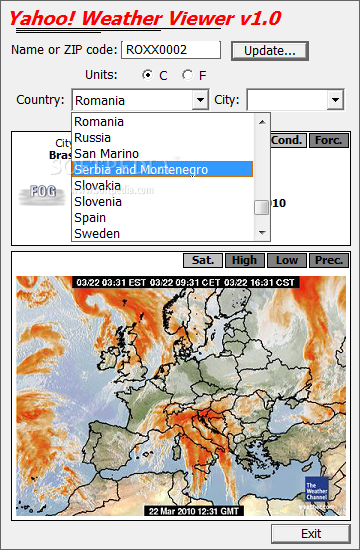Select the C units radio button
The image size is (360, 550).
point(148,75)
